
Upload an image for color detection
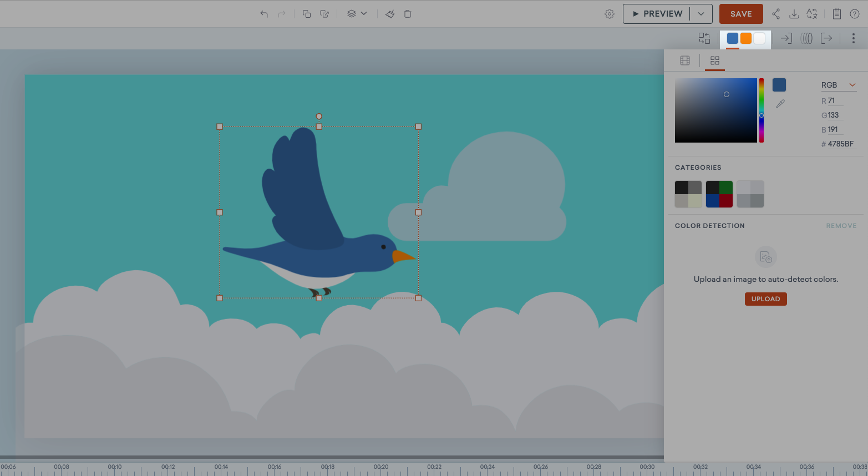pos(765,298)
